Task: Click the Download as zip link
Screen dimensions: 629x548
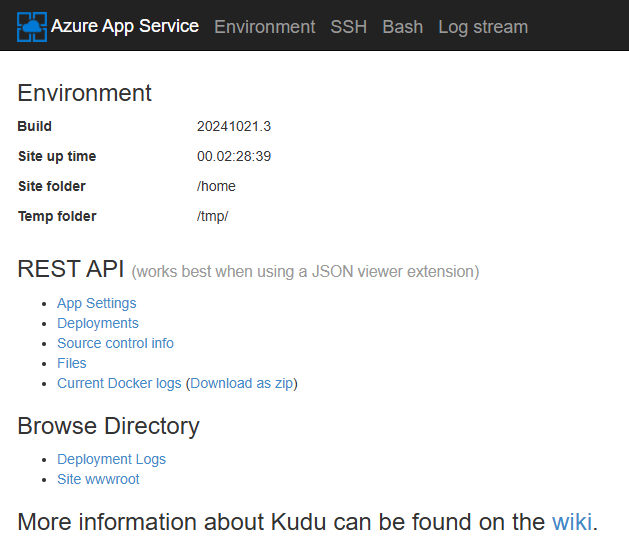Action: pos(242,383)
